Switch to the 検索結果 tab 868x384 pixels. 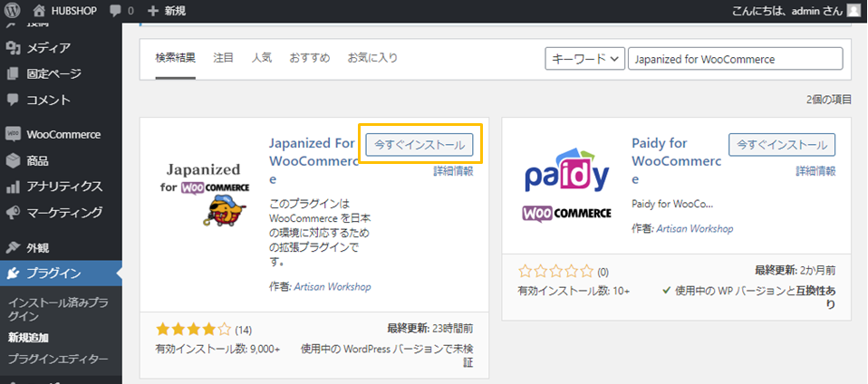(176, 58)
